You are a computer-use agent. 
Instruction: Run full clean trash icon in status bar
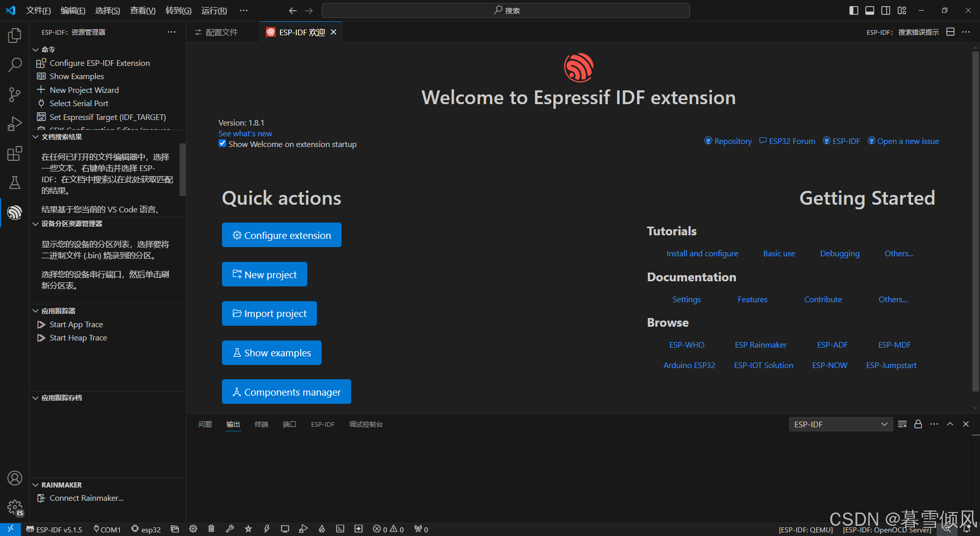coord(211,529)
